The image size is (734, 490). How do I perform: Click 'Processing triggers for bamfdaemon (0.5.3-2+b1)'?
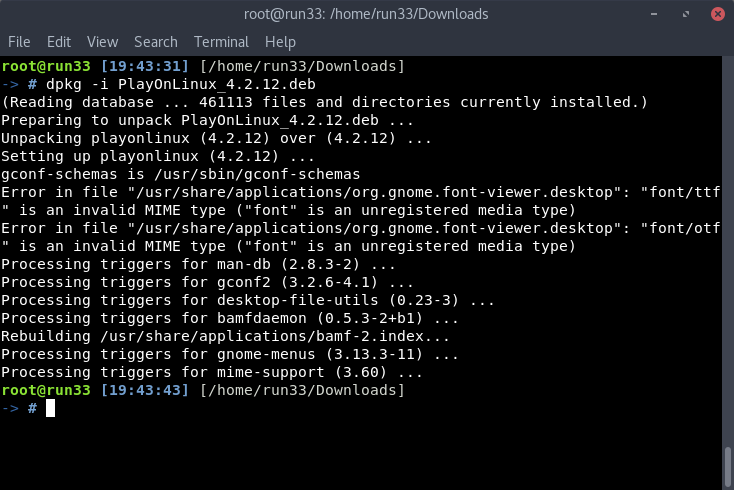pos(230,318)
